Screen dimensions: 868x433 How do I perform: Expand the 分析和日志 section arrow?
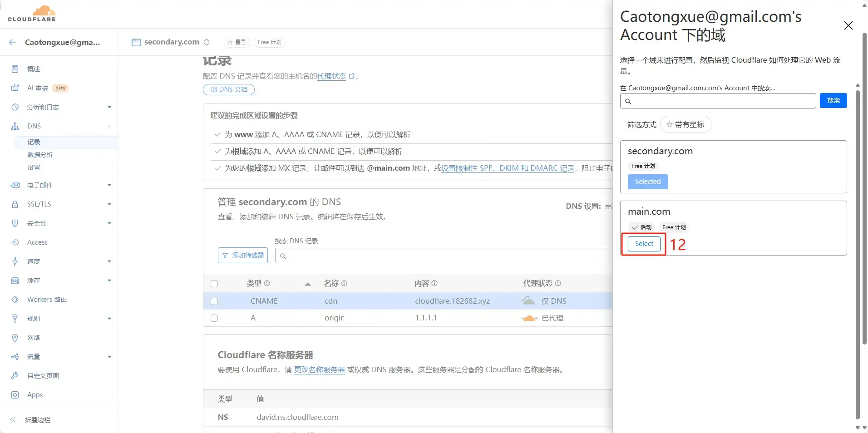109,107
